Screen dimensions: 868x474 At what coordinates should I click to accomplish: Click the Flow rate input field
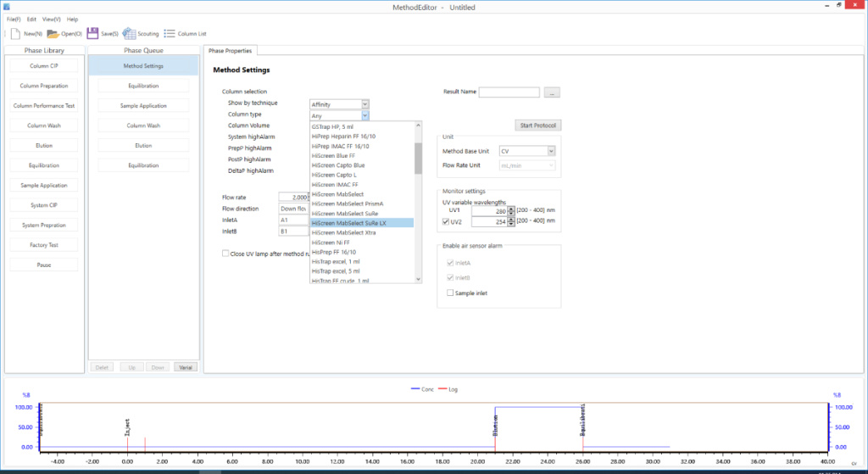pos(293,197)
